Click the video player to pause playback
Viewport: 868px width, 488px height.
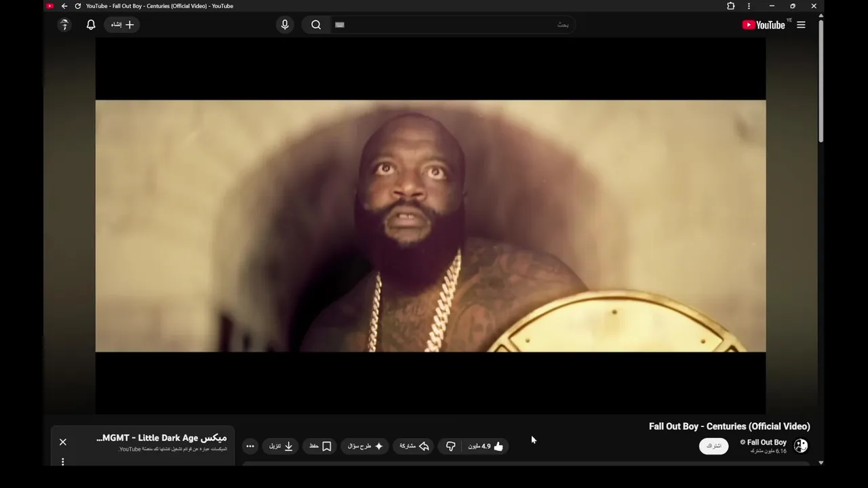coord(431,226)
